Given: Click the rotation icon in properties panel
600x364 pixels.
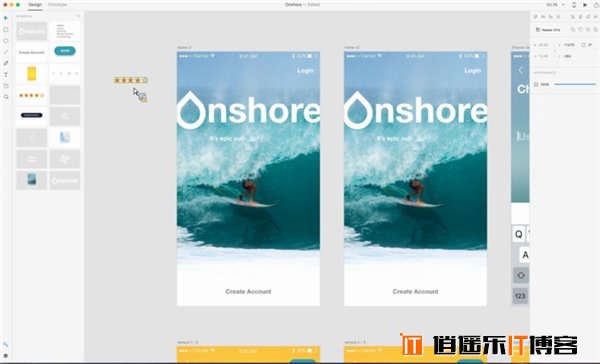Looking at the screenshot, I should click(583, 45).
